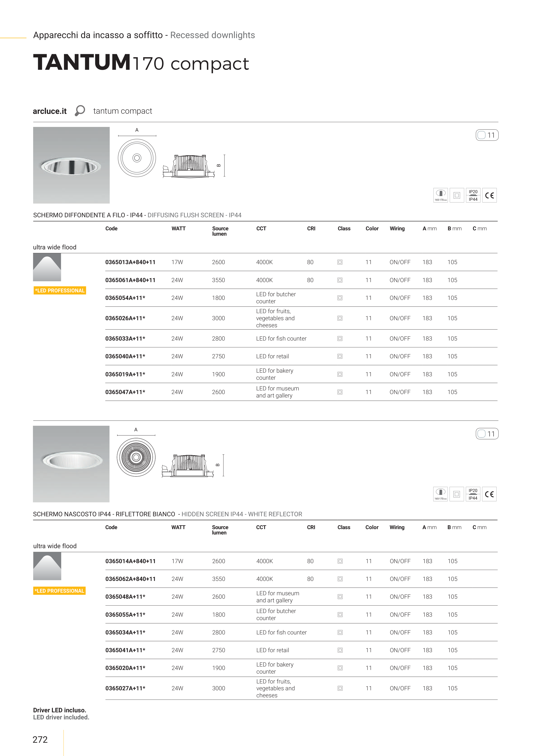Click the bottom CE certification mark icon

(x=489, y=494)
